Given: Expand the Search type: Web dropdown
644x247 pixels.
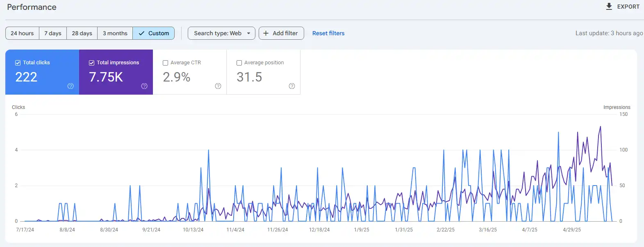Looking at the screenshot, I should coord(221,33).
